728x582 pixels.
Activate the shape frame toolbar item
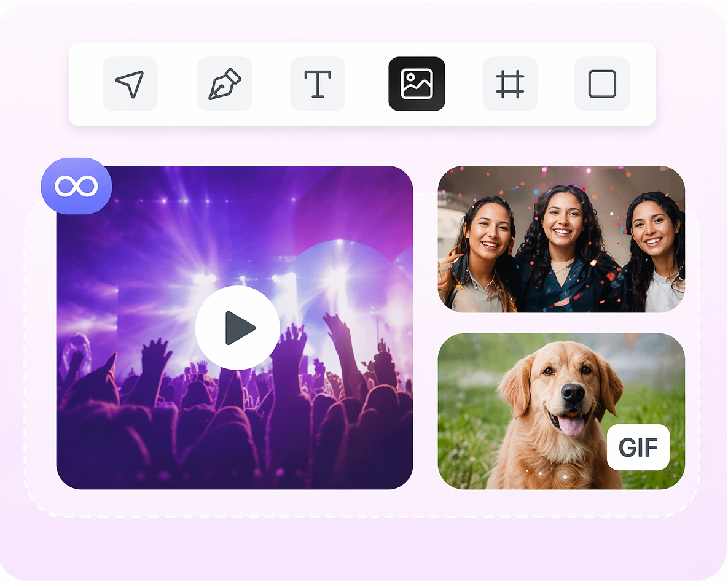(x=601, y=84)
